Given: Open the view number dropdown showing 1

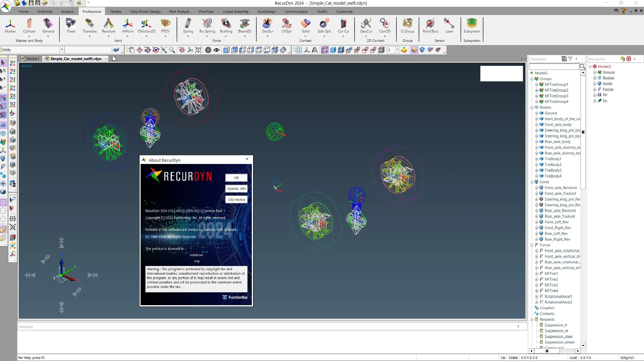Looking at the screenshot, I should pyautogui.click(x=397, y=50).
